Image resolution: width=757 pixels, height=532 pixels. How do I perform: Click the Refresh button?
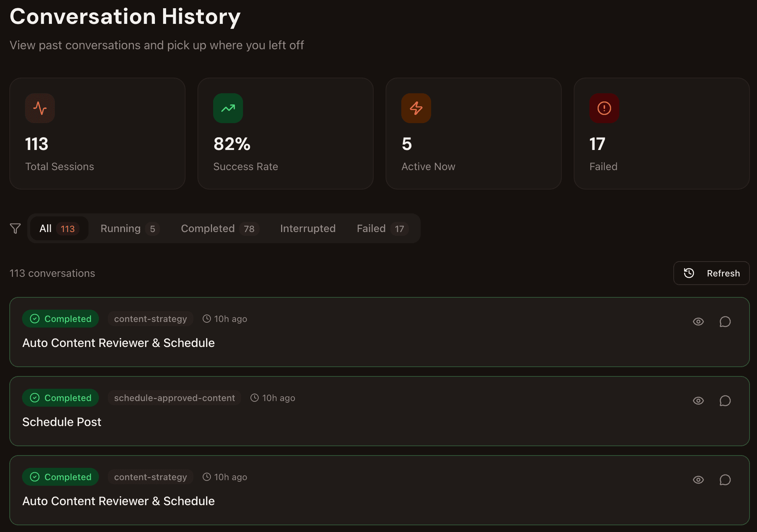[711, 273]
